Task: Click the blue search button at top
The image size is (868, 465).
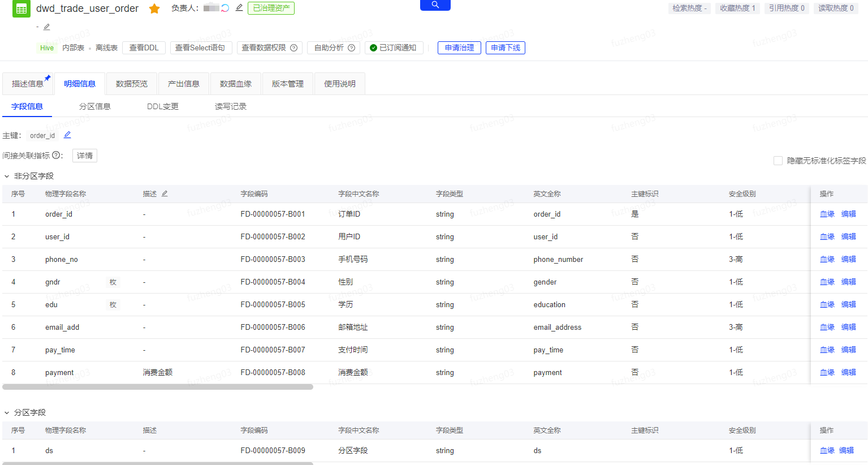Action: pos(435,5)
